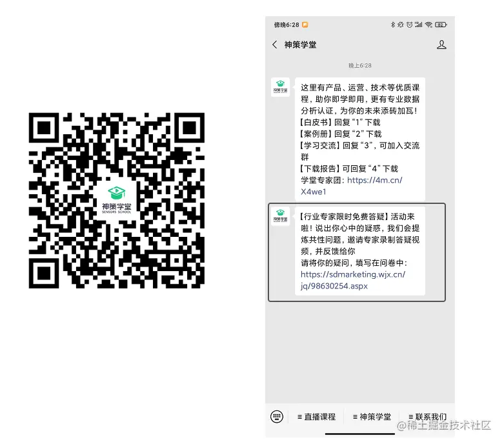Tap the second message's sender avatar
The image size is (504, 444).
click(280, 216)
